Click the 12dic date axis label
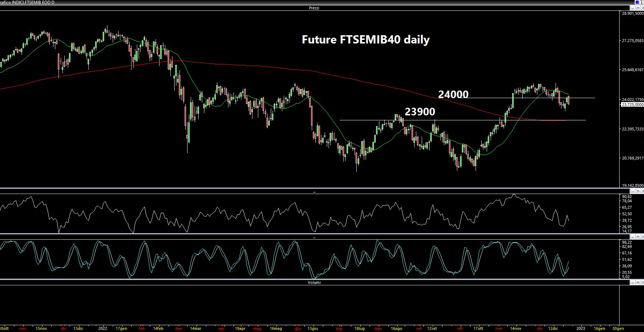This screenshot has height=332, width=644. tap(553, 328)
